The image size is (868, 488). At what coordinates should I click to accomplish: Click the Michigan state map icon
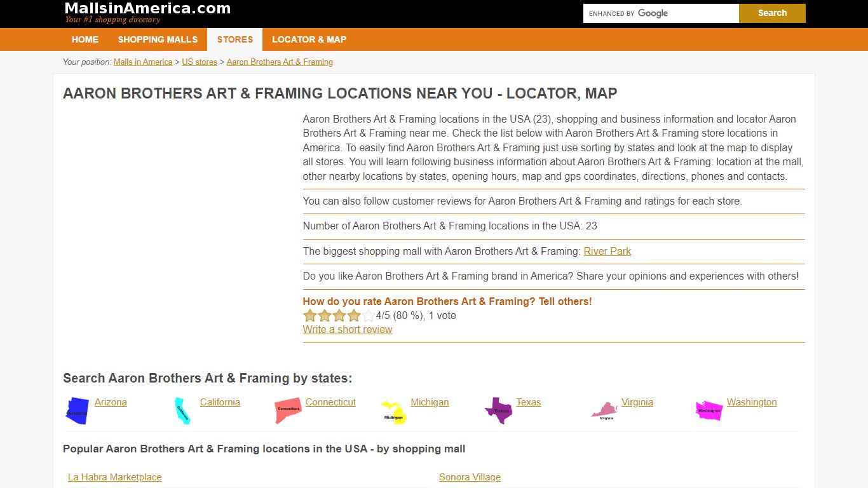click(394, 412)
